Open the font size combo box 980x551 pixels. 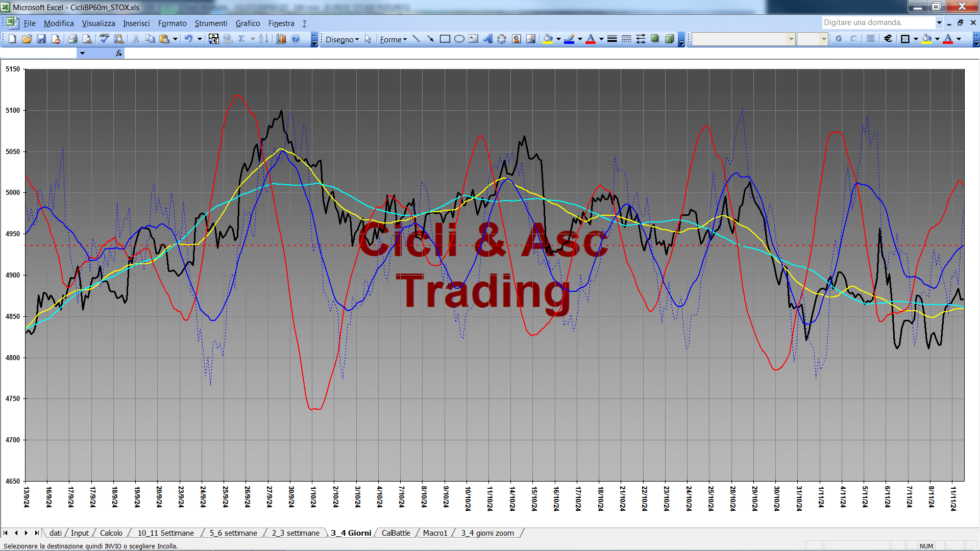click(812, 39)
